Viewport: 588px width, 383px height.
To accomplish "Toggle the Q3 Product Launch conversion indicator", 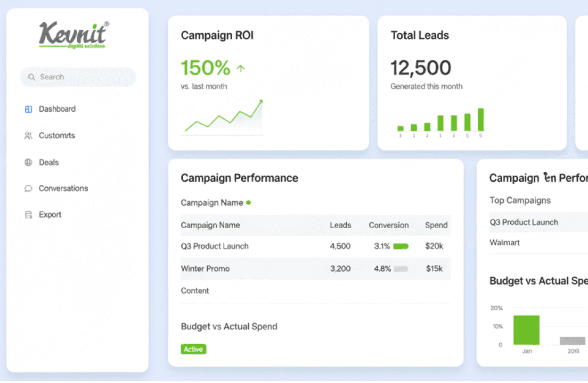I will coord(401,246).
